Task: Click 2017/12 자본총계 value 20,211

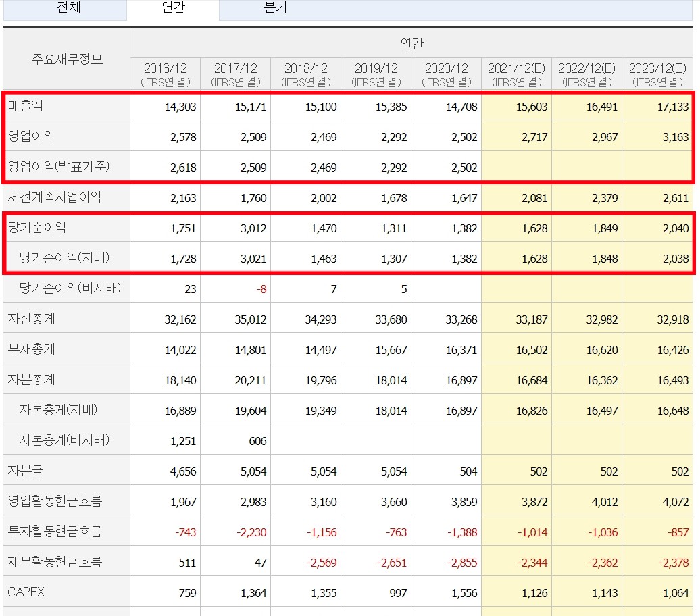Action: (251, 380)
